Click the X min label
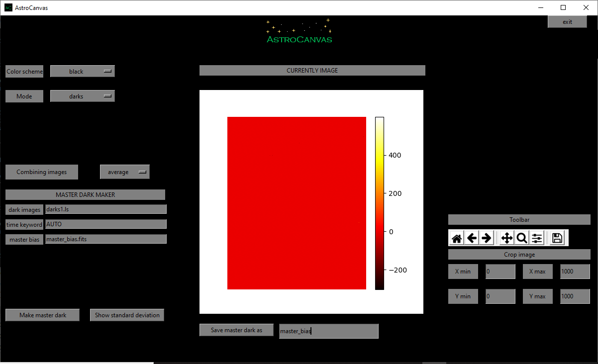Viewport: 598px width, 364px height. point(463,271)
